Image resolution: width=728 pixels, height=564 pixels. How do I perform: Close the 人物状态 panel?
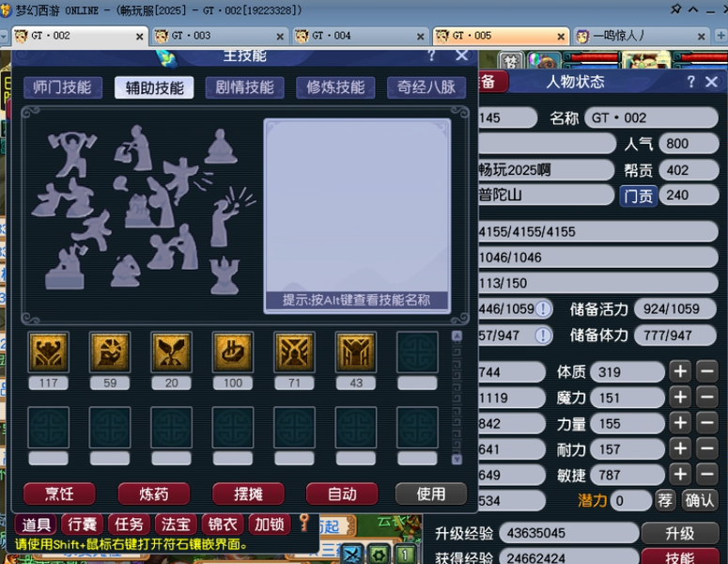coord(711,82)
